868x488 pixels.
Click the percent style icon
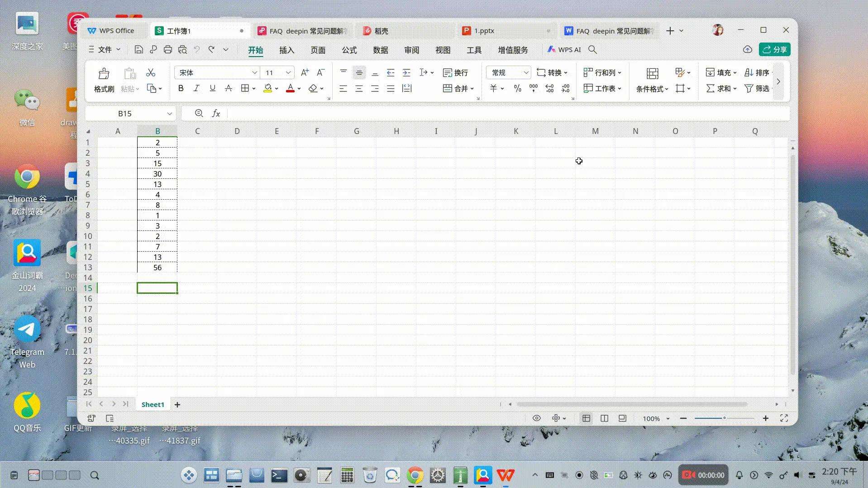click(517, 88)
